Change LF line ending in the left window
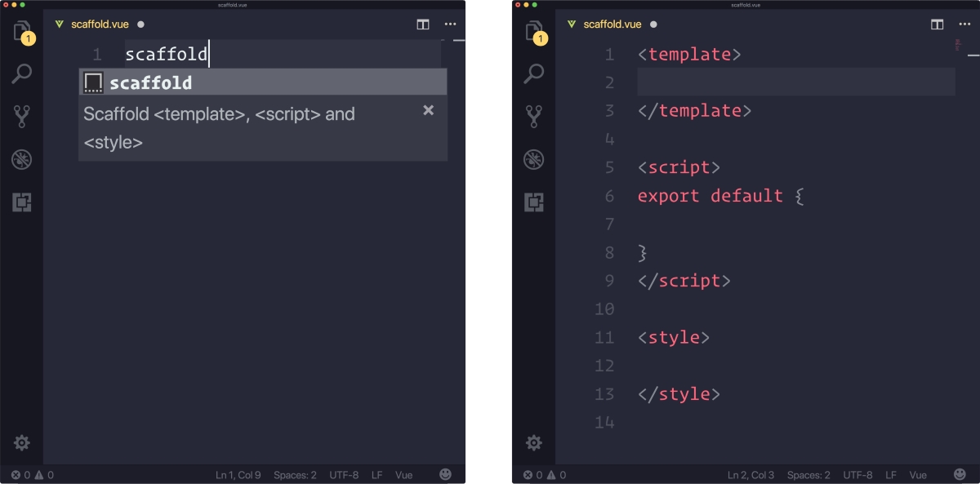 [x=377, y=474]
